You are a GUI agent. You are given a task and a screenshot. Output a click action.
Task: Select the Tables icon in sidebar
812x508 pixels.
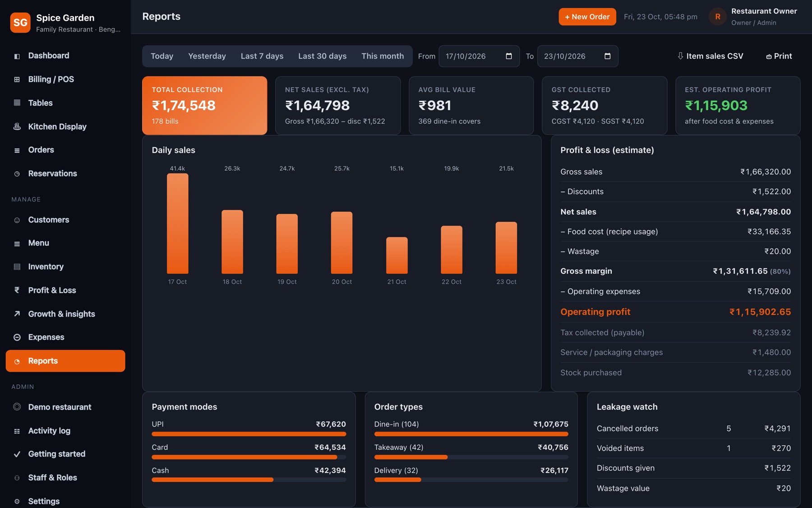[17, 103]
